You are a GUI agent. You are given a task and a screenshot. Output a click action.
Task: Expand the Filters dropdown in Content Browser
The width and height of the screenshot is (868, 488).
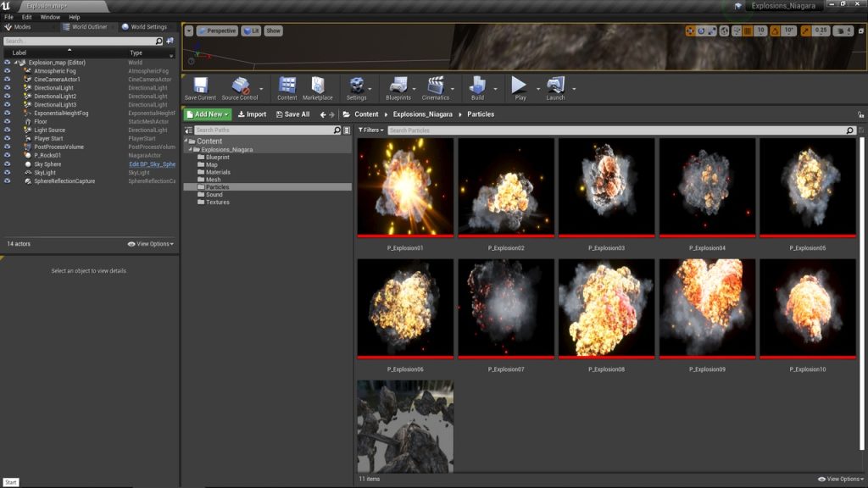pos(370,130)
